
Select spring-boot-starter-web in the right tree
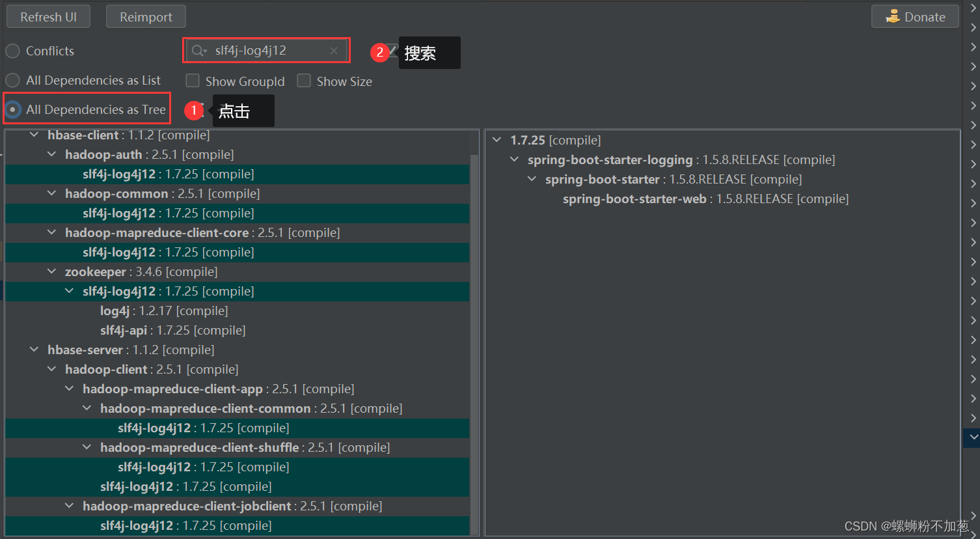[634, 199]
